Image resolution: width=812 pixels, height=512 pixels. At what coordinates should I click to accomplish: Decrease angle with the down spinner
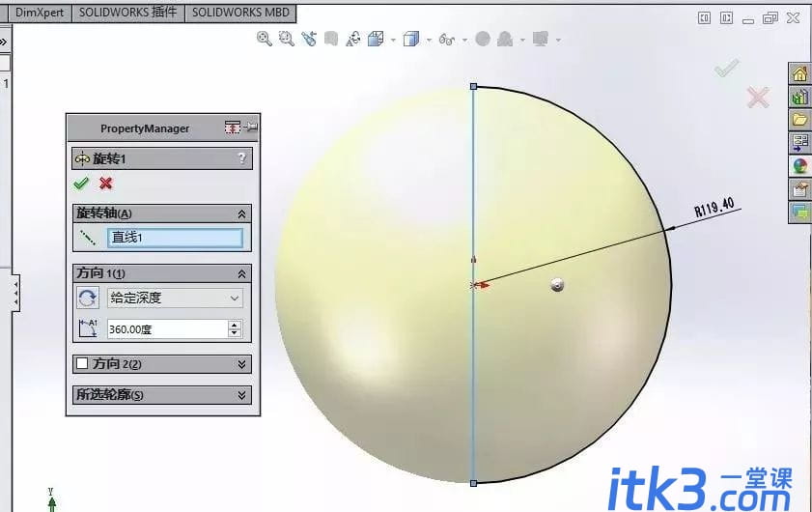[x=235, y=333]
